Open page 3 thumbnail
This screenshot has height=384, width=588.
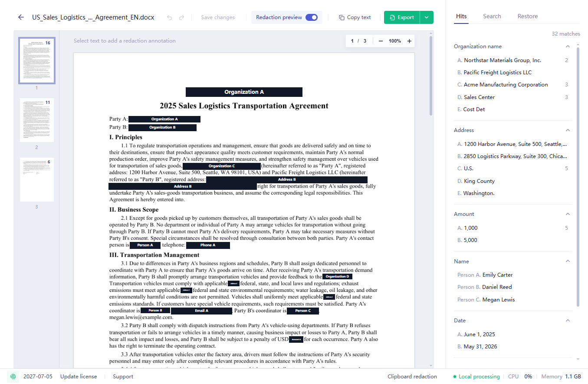click(x=37, y=179)
